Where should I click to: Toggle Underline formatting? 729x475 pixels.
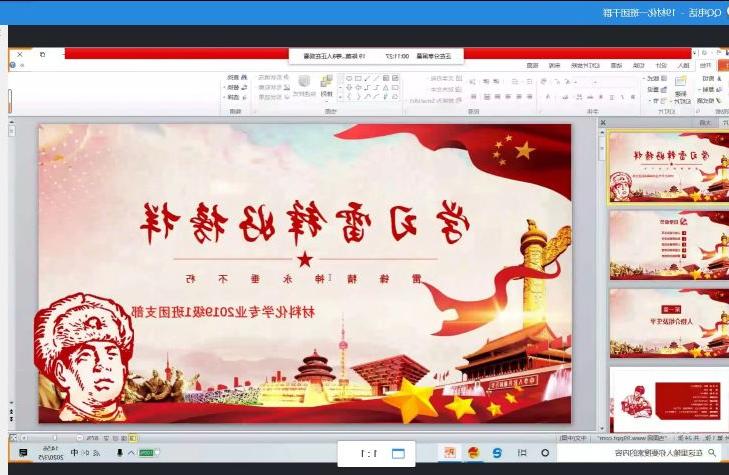[x=611, y=97]
